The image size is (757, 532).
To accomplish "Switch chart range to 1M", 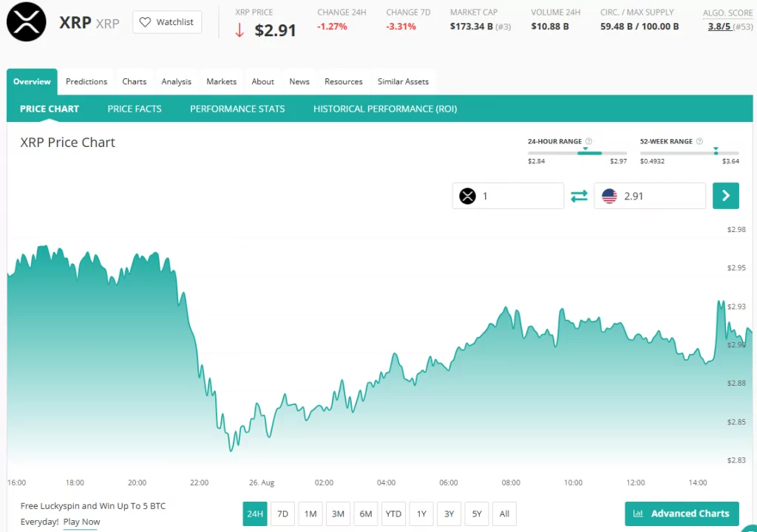I will [x=310, y=514].
